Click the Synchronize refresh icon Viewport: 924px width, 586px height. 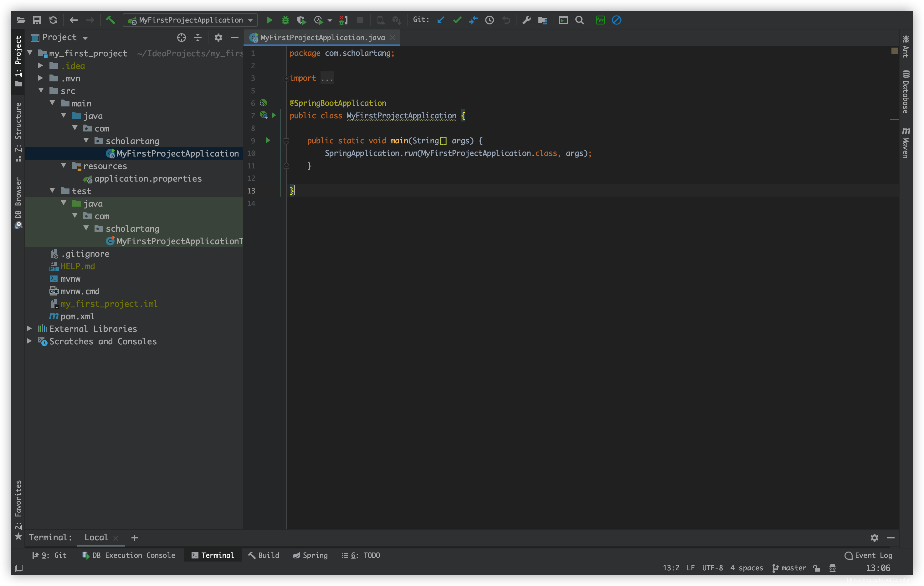(x=53, y=20)
